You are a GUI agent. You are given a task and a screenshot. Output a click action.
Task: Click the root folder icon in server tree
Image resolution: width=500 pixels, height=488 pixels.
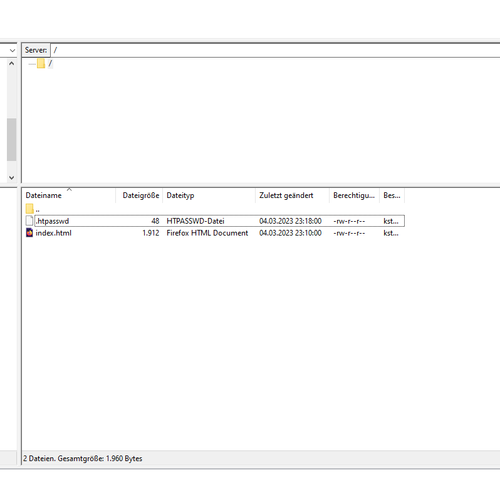point(41,63)
